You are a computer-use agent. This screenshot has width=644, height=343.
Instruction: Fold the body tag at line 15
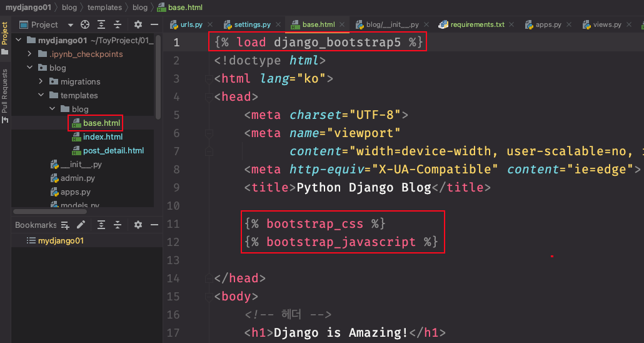click(209, 297)
